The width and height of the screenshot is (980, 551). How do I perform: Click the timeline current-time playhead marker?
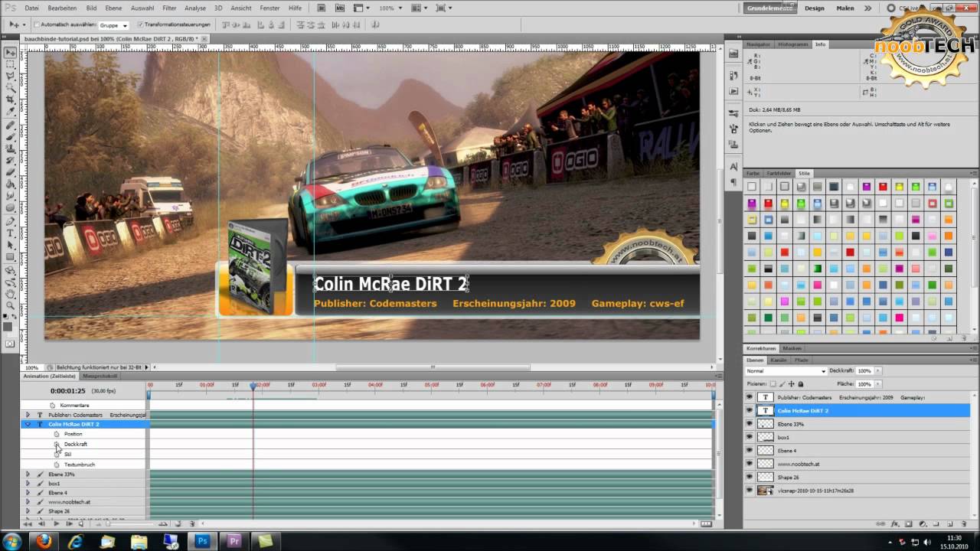point(253,387)
